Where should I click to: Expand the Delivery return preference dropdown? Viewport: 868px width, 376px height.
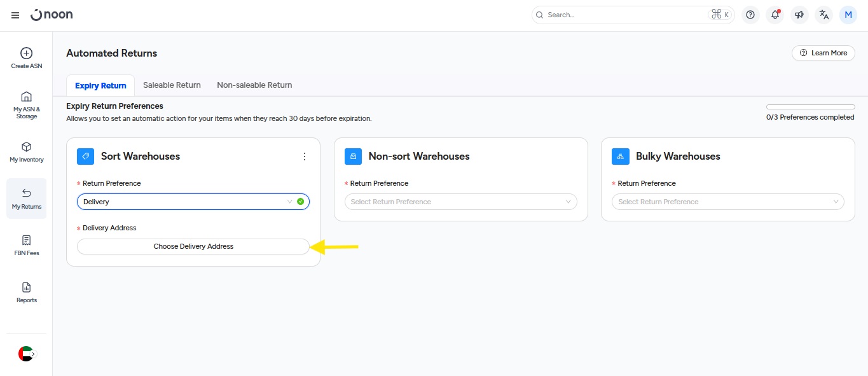193,202
